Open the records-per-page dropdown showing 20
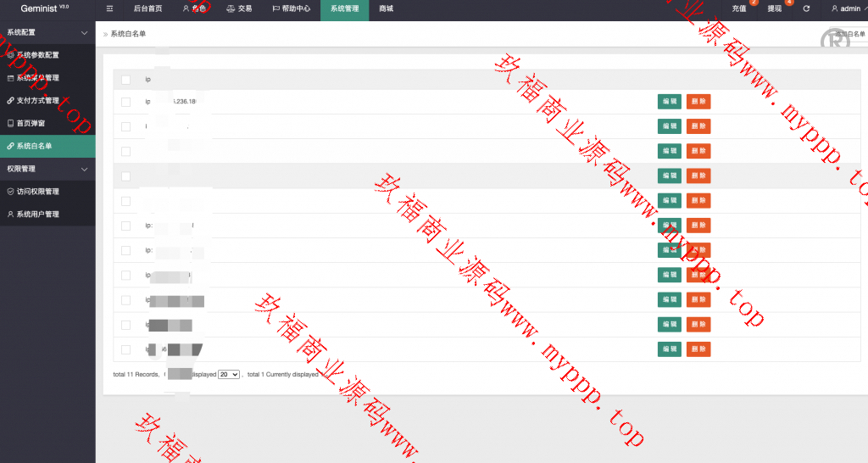 click(229, 374)
